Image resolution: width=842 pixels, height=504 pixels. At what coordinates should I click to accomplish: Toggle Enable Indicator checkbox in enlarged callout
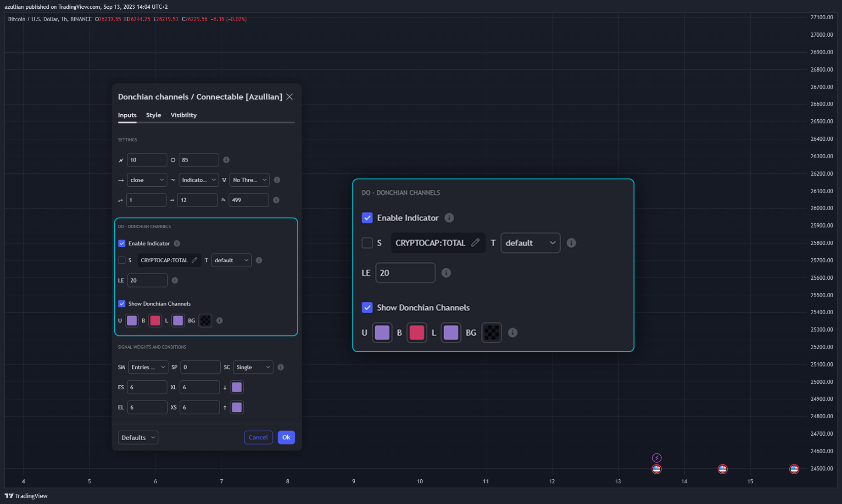pos(367,218)
